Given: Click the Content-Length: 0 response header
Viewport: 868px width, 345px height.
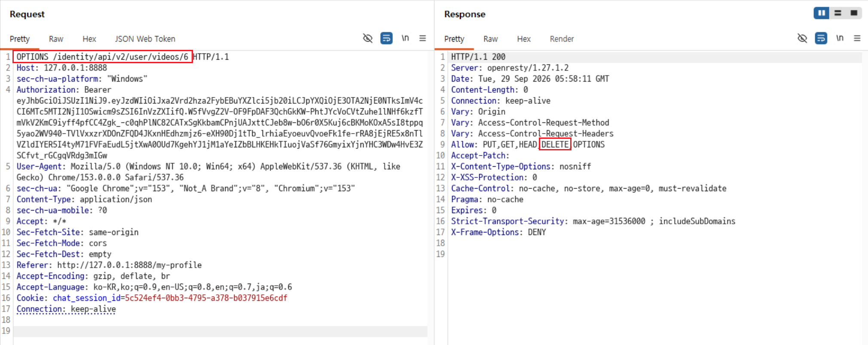Looking at the screenshot, I should click(x=489, y=90).
